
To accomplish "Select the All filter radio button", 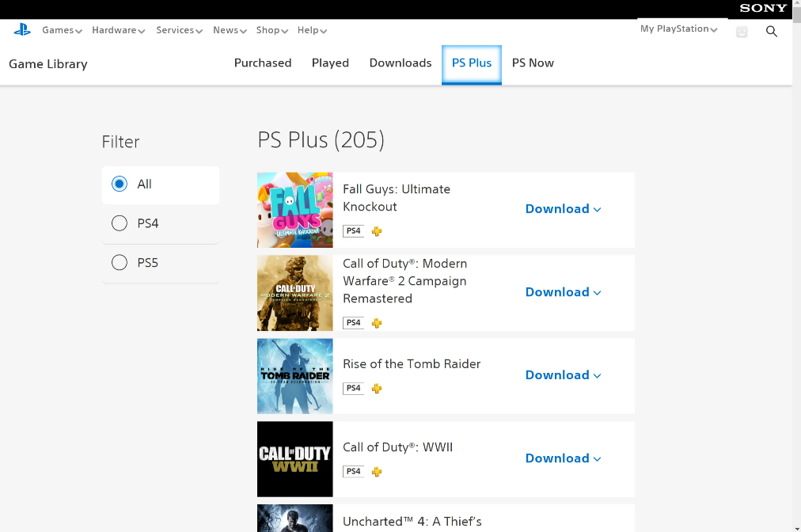I will click(120, 184).
